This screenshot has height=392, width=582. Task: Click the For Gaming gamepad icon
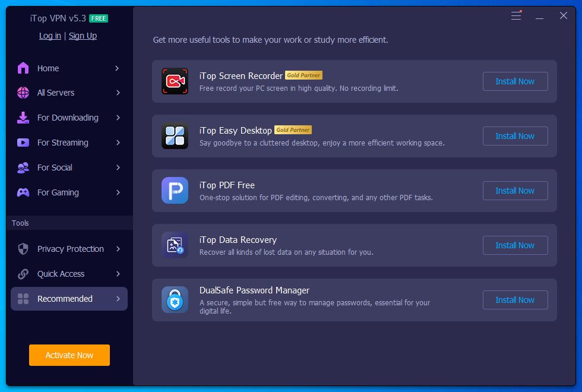tap(23, 192)
